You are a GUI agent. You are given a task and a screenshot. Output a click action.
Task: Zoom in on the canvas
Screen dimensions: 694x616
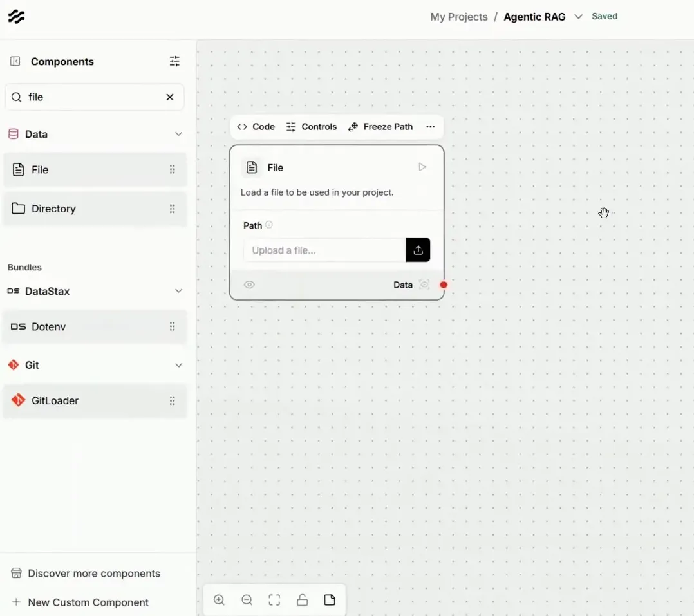[x=219, y=600]
